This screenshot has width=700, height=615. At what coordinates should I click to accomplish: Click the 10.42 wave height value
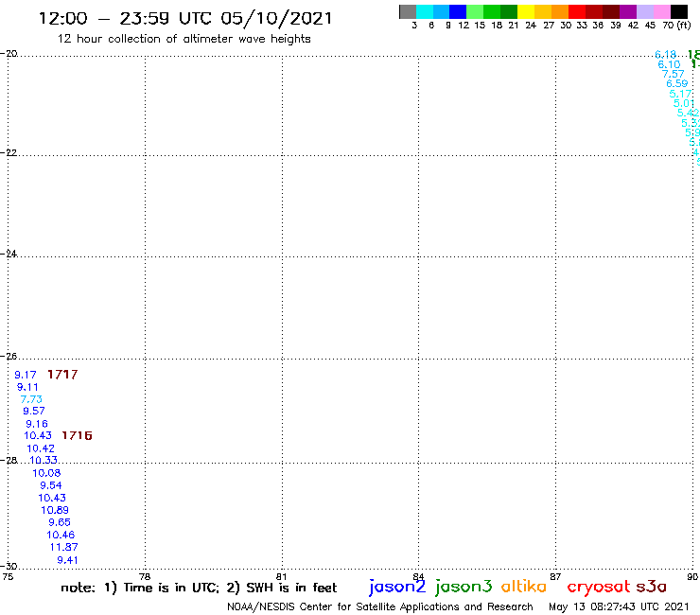click(x=41, y=448)
